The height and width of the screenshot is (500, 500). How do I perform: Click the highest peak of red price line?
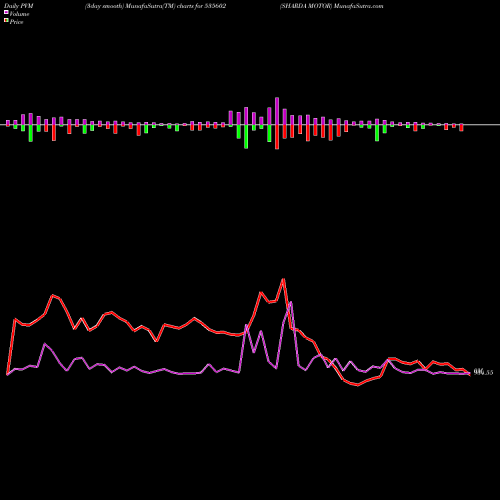coord(283,279)
